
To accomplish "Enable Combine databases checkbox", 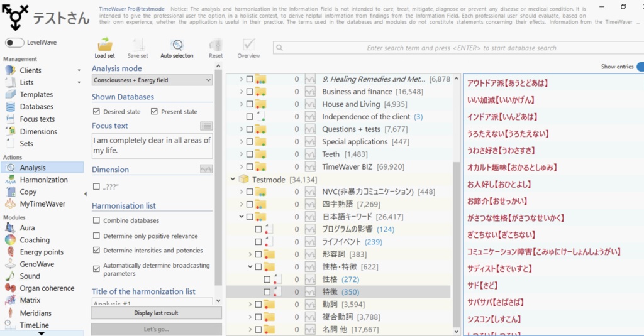I will point(96,220).
